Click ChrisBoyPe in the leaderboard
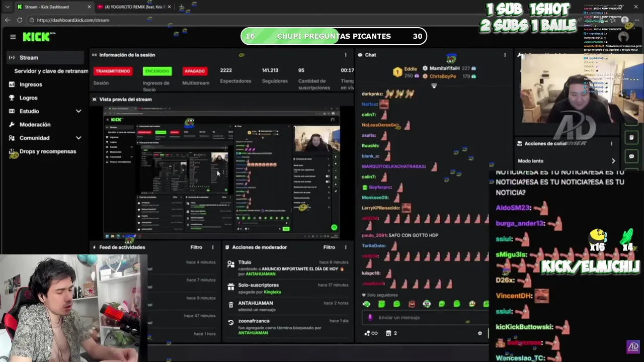This screenshot has height=362, width=644. [x=443, y=76]
